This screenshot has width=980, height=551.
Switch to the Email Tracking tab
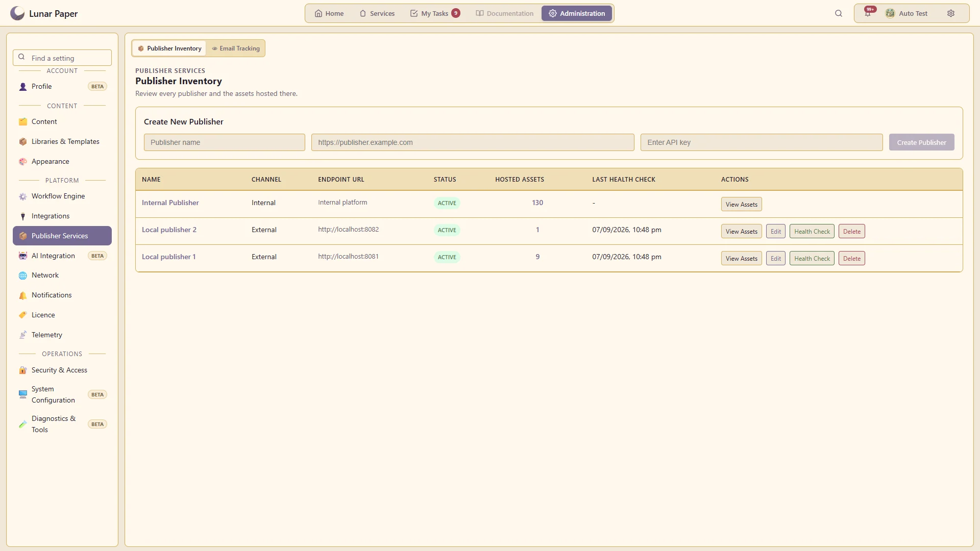pyautogui.click(x=236, y=48)
